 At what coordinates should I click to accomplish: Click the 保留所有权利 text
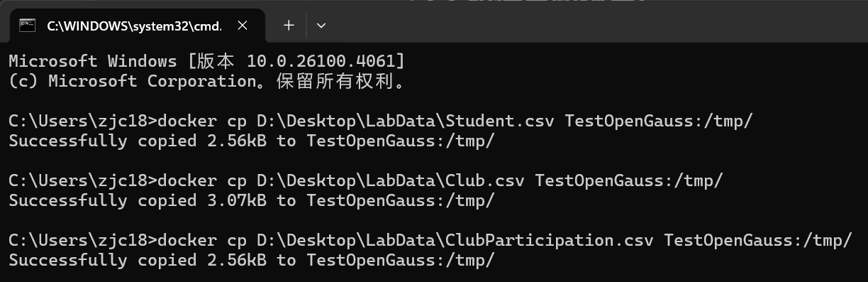click(x=336, y=81)
